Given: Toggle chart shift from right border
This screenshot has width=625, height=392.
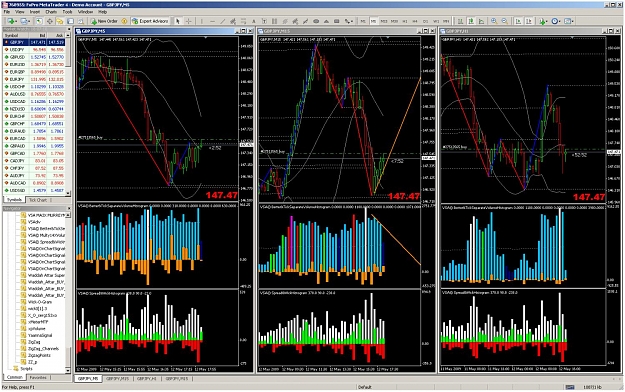Looking at the screenshot, I should point(529,21).
